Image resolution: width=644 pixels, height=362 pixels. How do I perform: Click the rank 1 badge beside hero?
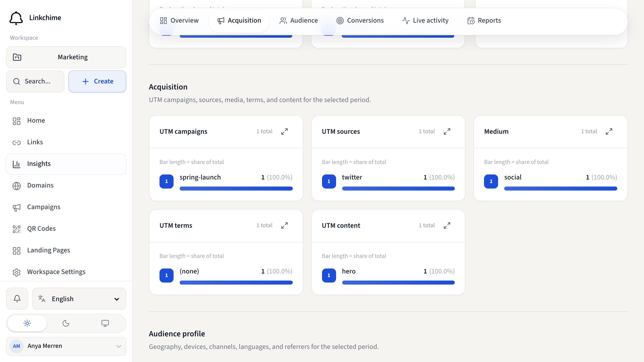pos(329,276)
